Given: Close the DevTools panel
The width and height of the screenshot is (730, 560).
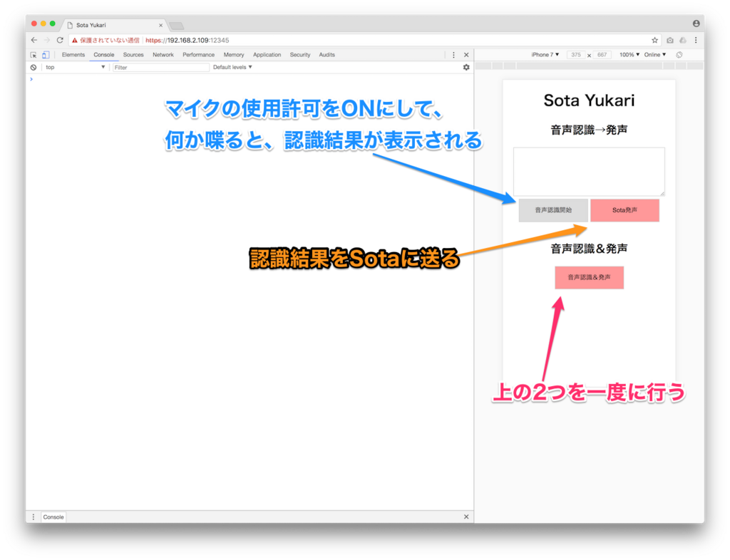Looking at the screenshot, I should tap(466, 55).
